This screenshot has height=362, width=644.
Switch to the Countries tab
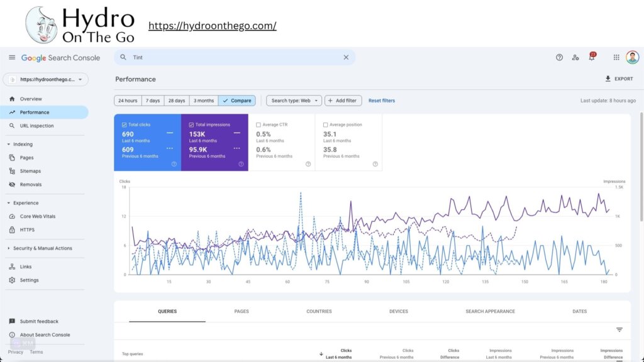click(x=319, y=312)
